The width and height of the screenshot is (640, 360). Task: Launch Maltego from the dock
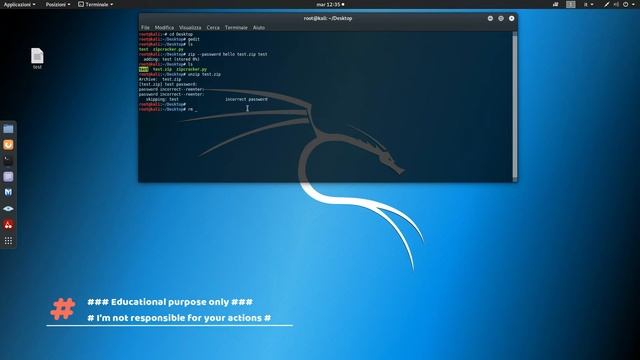pyautogui.click(x=8, y=192)
